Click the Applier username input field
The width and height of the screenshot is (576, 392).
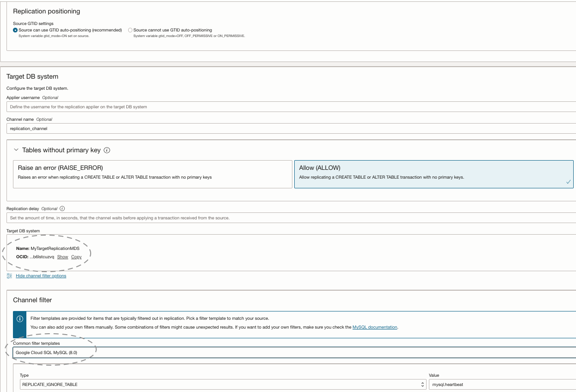click(291, 107)
